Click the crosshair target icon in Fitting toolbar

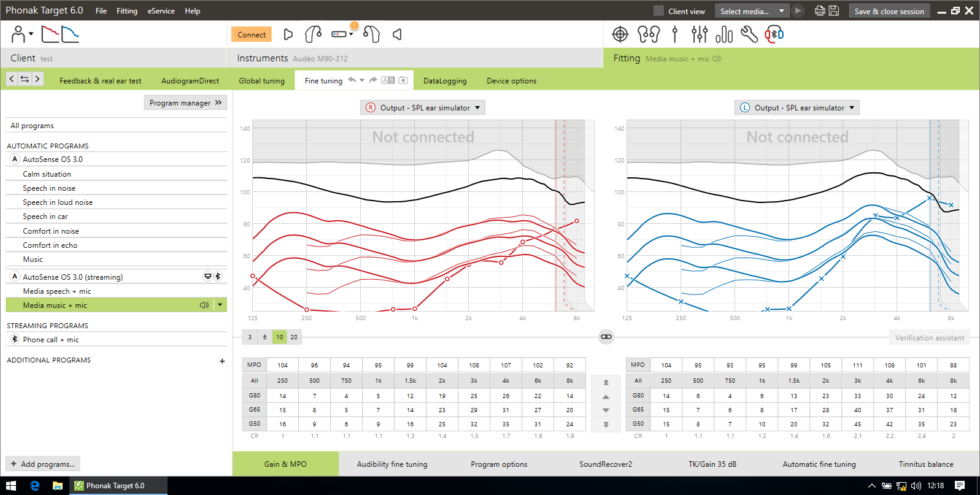point(620,34)
